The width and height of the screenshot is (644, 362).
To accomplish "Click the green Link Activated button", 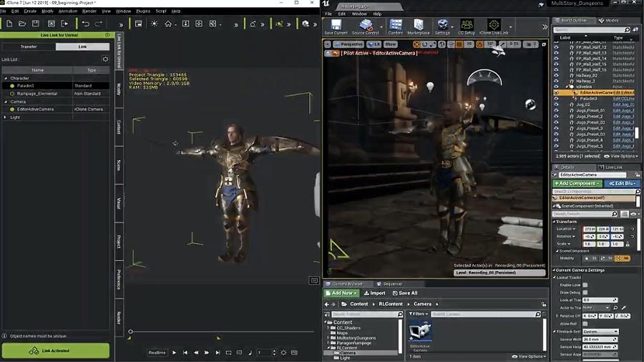I will click(55, 351).
